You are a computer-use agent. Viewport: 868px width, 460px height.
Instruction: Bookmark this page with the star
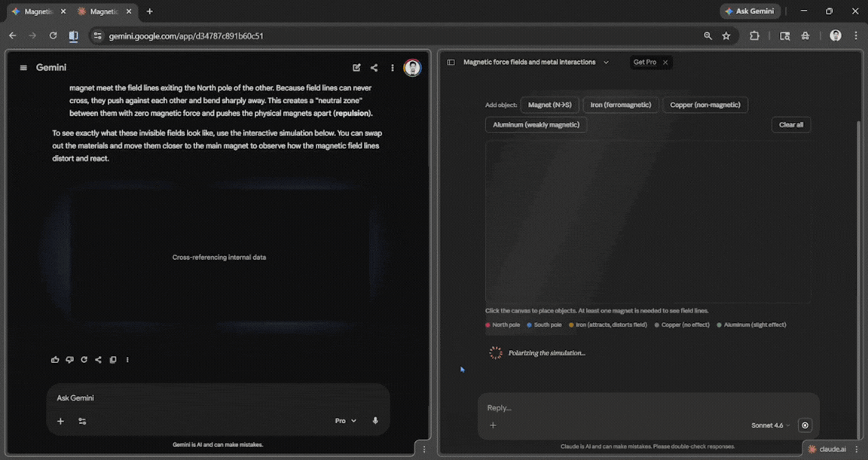point(726,36)
